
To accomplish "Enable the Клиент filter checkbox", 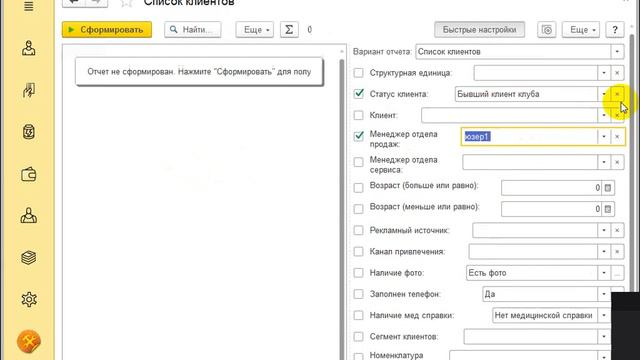I will 358,115.
